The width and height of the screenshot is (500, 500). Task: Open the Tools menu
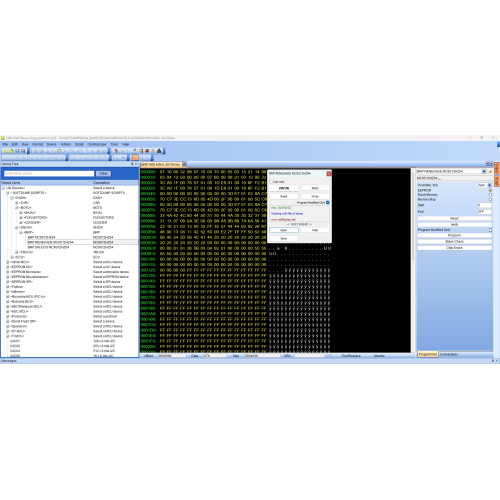114,144
